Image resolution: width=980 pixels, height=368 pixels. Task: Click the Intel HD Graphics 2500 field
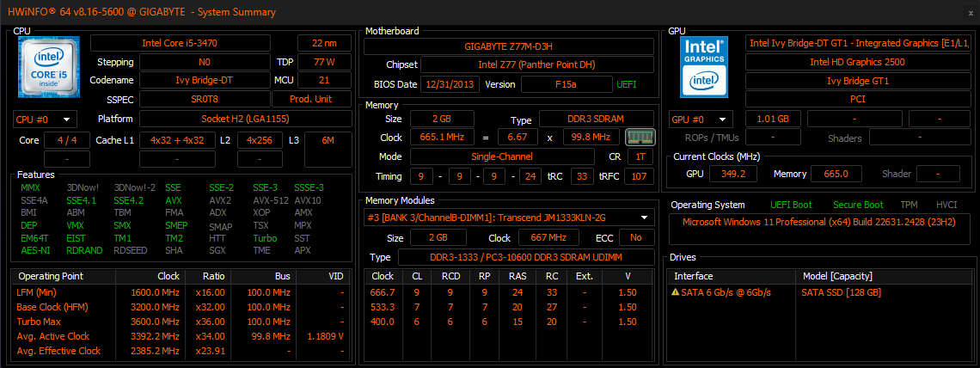point(857,62)
